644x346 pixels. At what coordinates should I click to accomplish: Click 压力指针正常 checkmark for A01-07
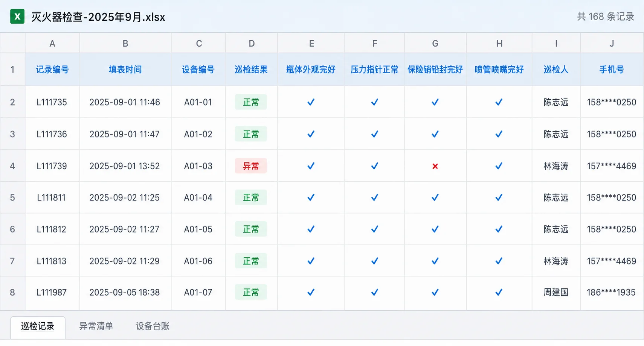click(x=374, y=292)
